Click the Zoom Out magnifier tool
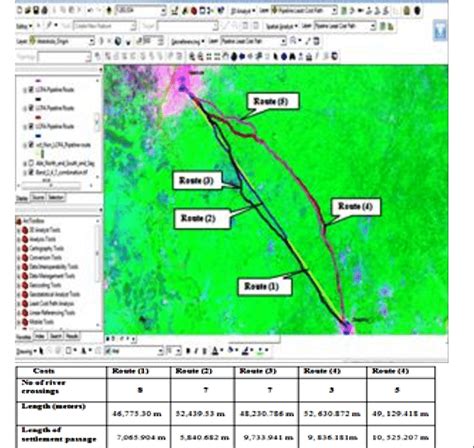Viewport: 474px width, 448px height. tap(200, 57)
